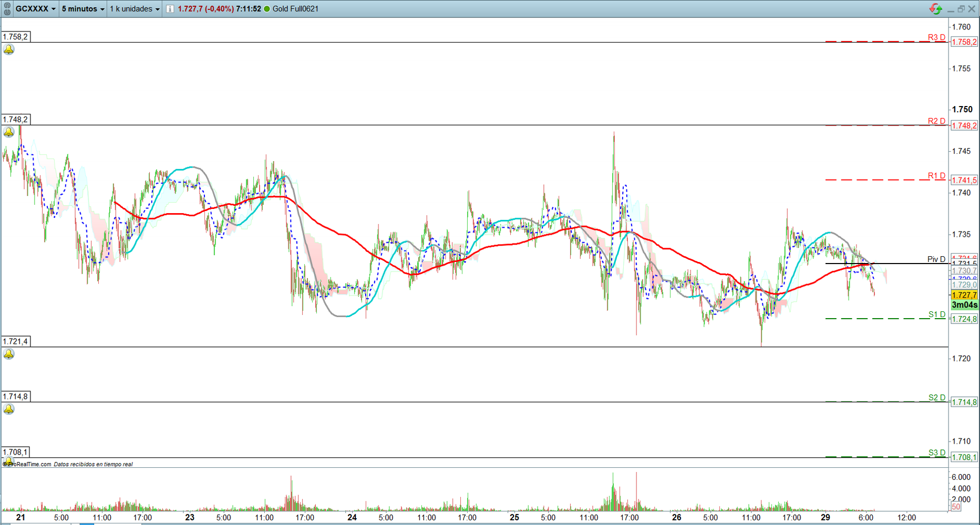Restore the chart window size
This screenshot has width=980, height=525.
tap(961, 9)
